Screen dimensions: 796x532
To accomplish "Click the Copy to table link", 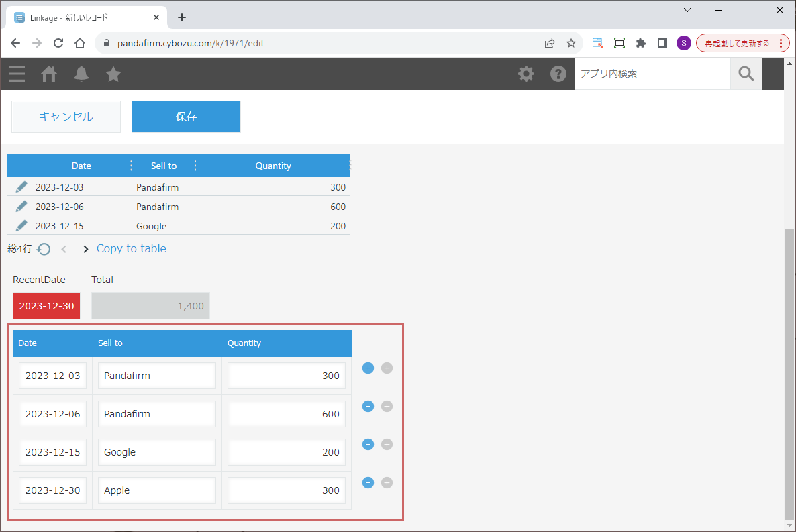I will click(132, 248).
